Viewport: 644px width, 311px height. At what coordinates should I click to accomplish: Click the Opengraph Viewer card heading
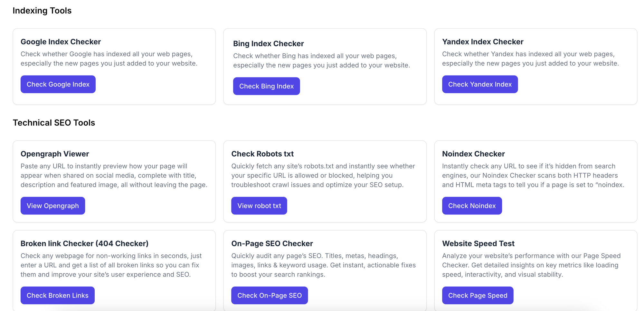pos(55,154)
